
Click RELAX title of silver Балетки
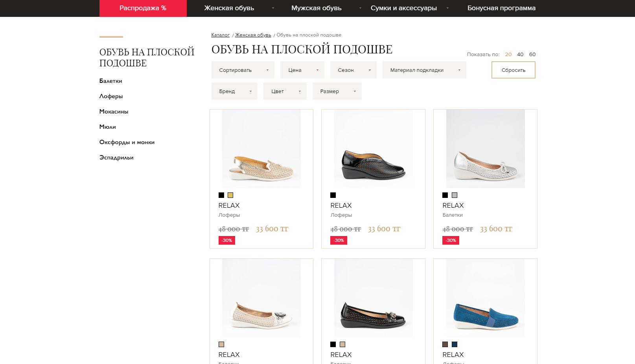[453, 205]
